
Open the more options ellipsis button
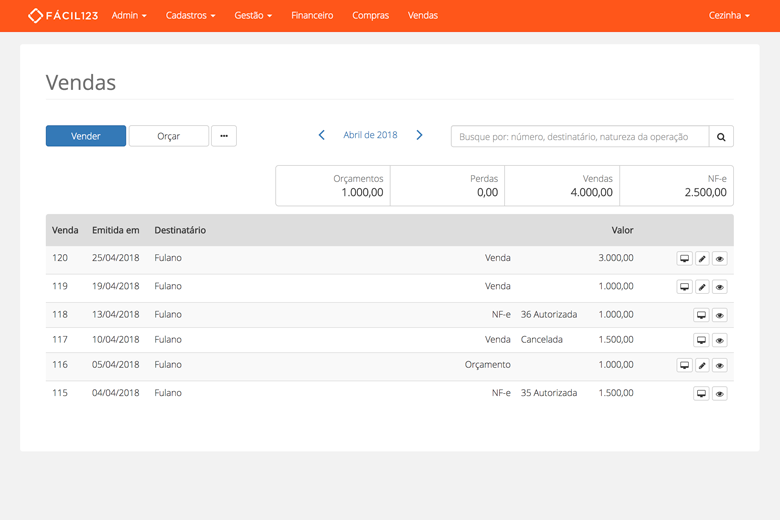pyautogui.click(x=224, y=136)
